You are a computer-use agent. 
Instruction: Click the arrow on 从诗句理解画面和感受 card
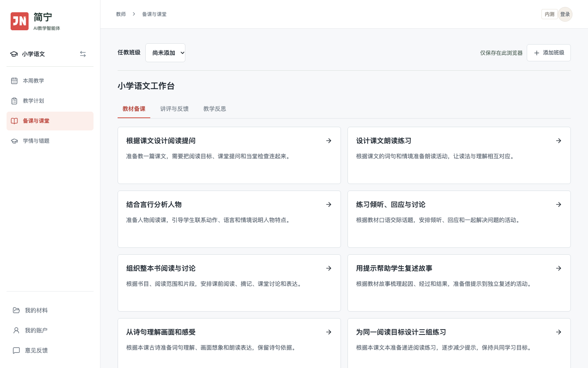(x=329, y=332)
